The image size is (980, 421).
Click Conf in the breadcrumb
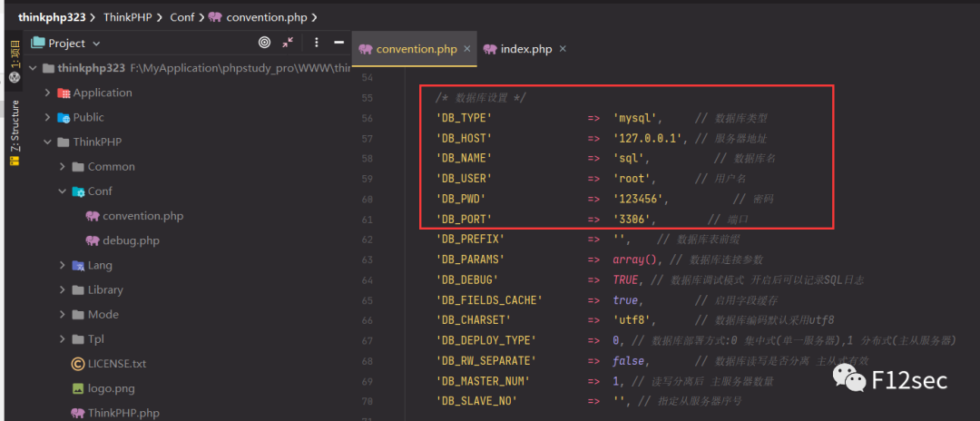[182, 17]
